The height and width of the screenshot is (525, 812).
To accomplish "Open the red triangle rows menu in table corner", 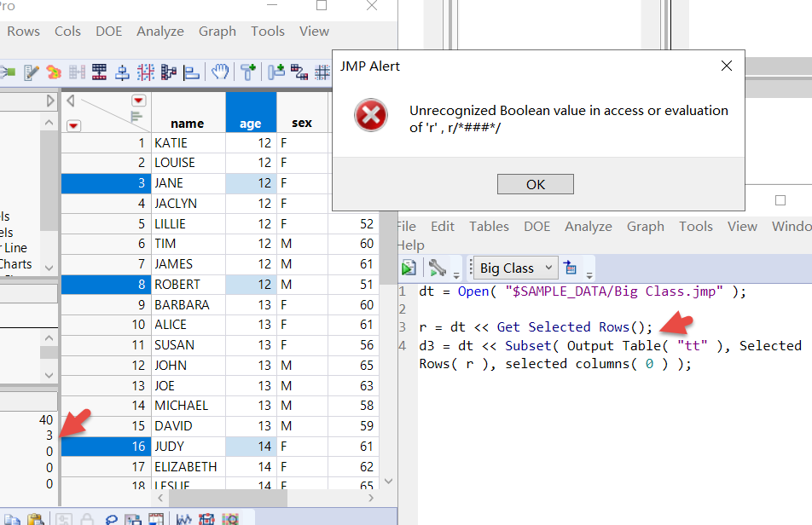I will [x=74, y=125].
